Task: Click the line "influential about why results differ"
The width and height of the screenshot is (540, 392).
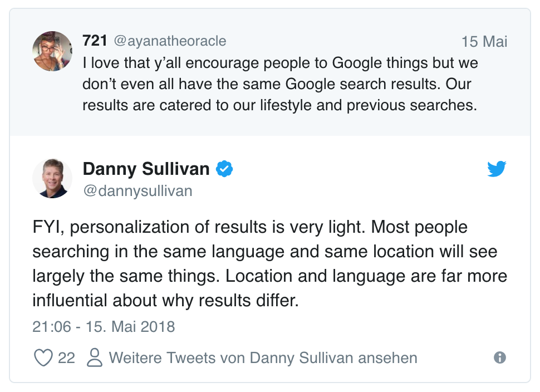Action: pos(166,301)
